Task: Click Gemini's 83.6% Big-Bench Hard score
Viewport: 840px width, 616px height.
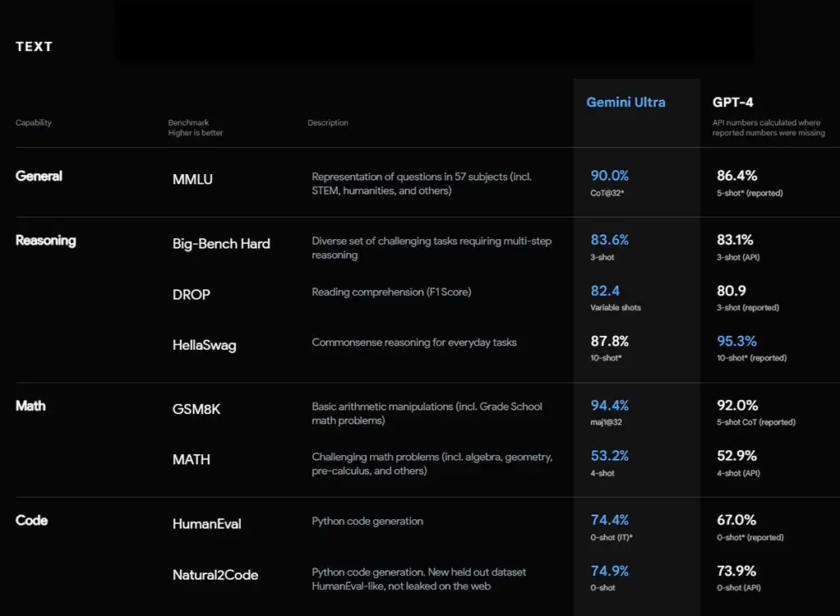Action: point(610,240)
